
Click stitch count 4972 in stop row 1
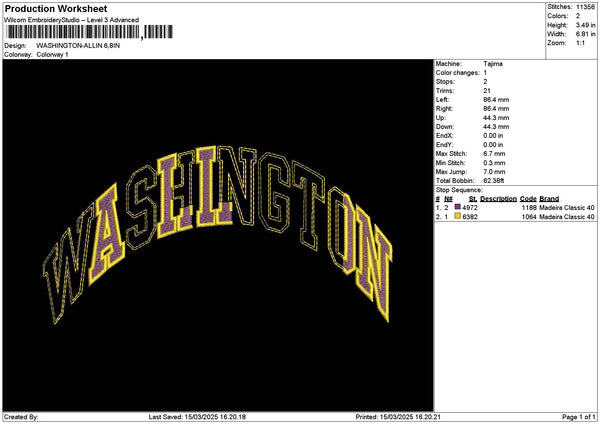click(470, 208)
